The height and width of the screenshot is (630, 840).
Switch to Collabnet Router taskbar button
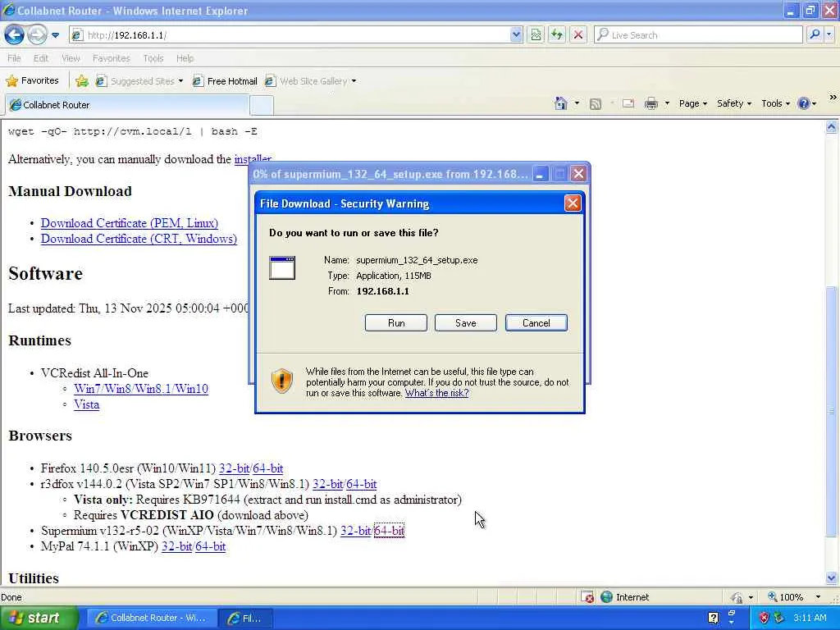coord(152,619)
